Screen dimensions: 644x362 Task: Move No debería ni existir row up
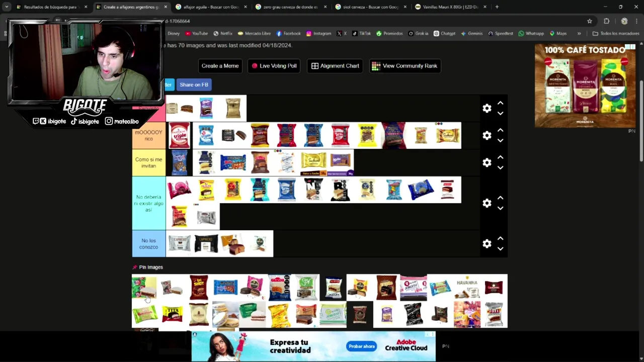click(x=500, y=198)
